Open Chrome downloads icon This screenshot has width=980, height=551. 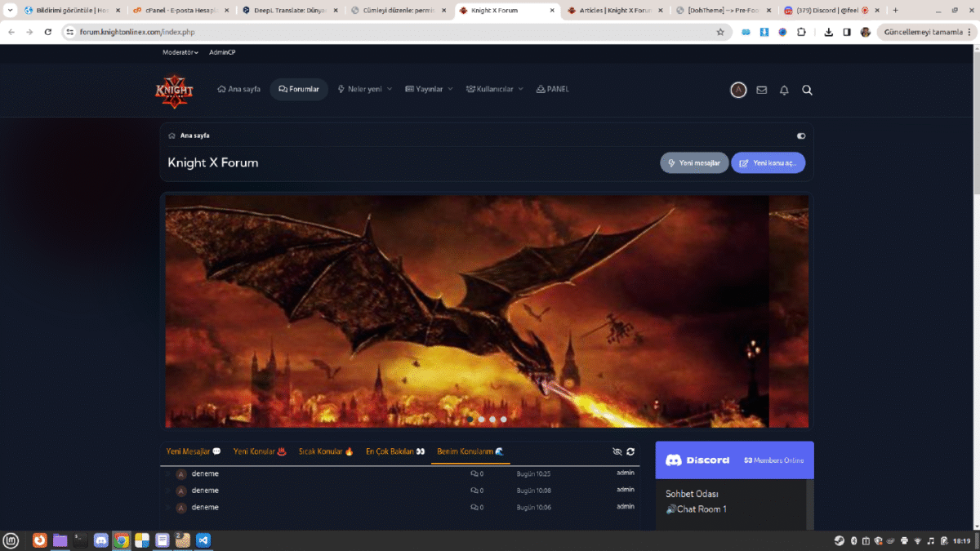coord(829,32)
